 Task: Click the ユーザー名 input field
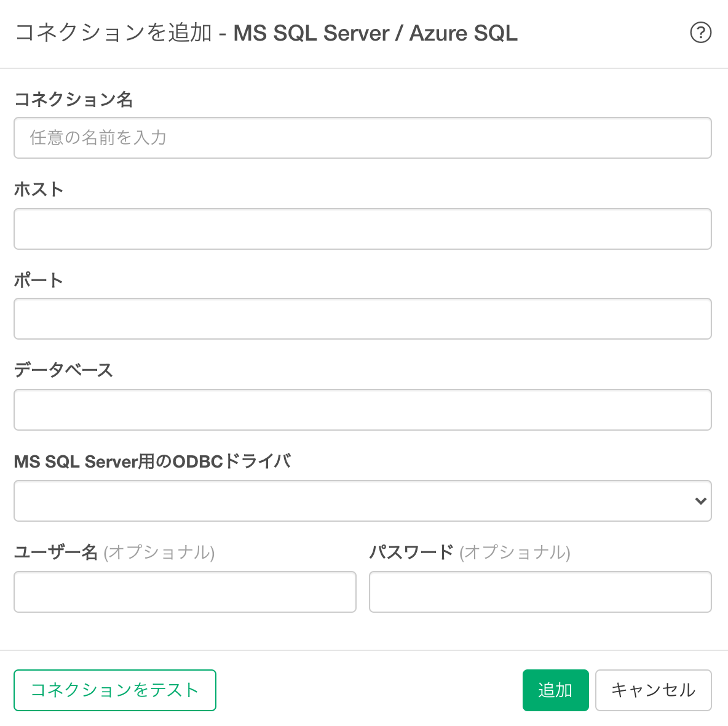(185, 592)
